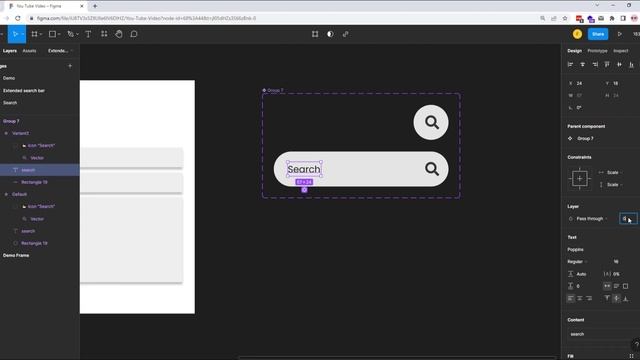This screenshot has height=360, width=640.
Task: Click the Present play icon
Action: coord(620,34)
